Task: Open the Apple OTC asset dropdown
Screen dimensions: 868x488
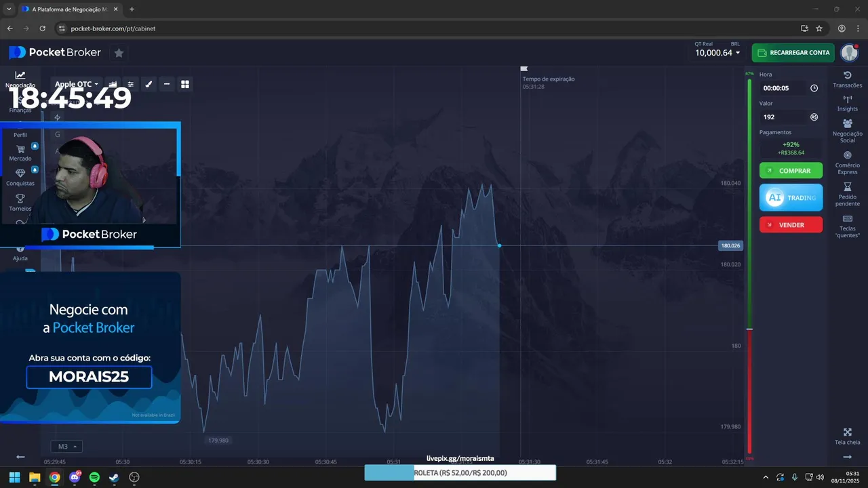Action: click(x=77, y=84)
